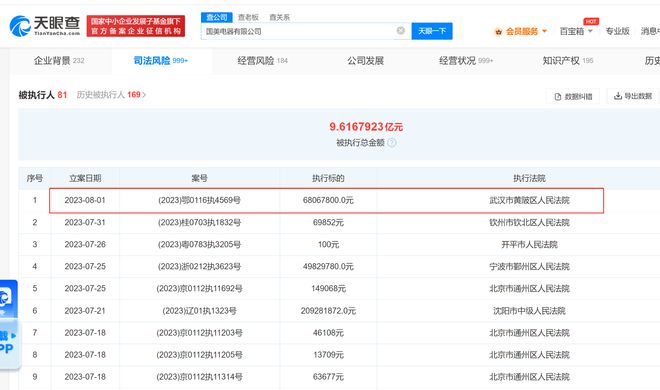Click case number (2023)浙0212执3623号

[x=199, y=266]
